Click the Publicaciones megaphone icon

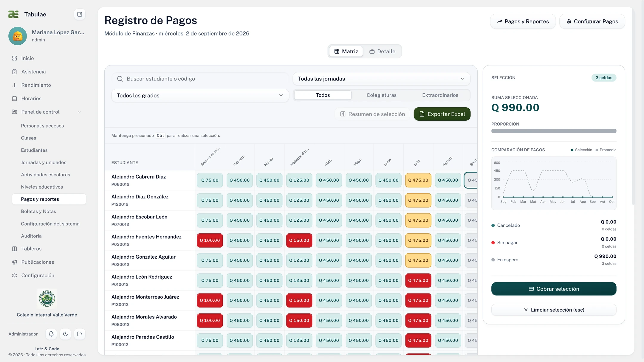point(14,262)
